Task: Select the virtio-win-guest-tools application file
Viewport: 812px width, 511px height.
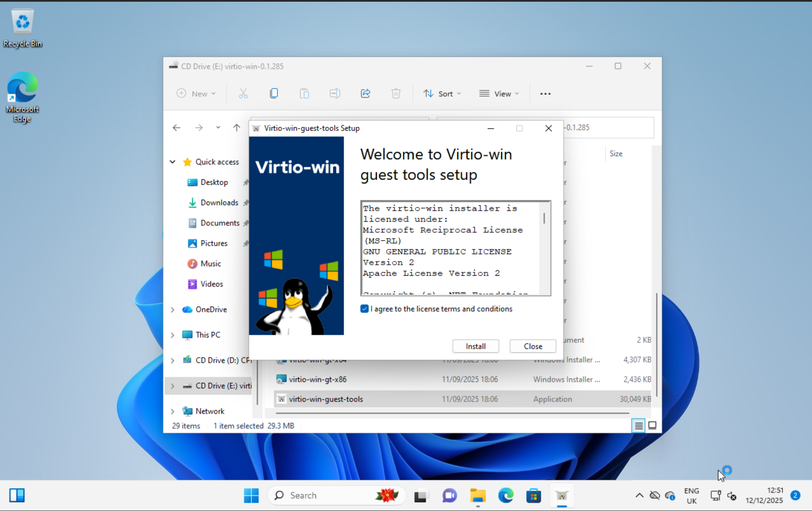Action: (x=462, y=399)
